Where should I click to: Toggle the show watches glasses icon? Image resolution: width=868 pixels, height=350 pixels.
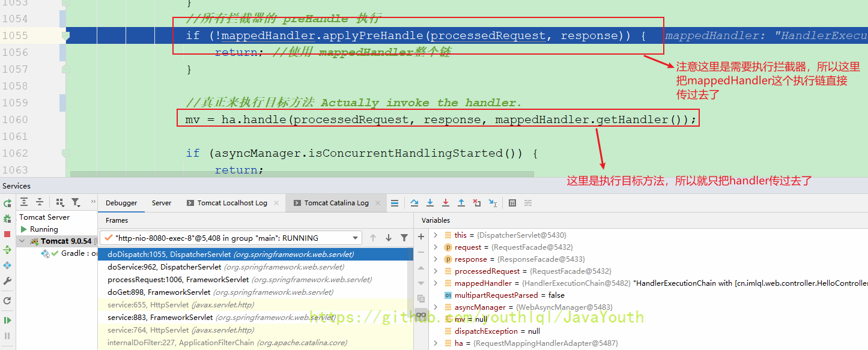coord(421,316)
